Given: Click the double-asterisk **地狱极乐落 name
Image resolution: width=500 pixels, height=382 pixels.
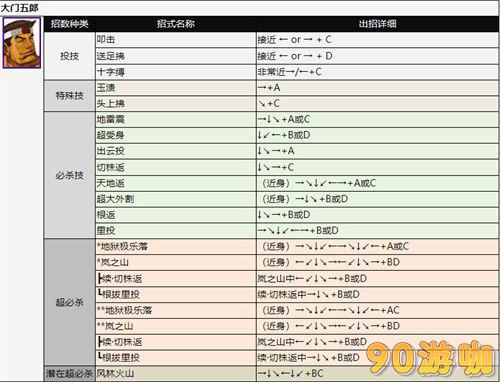Looking at the screenshot, I should [x=124, y=310].
